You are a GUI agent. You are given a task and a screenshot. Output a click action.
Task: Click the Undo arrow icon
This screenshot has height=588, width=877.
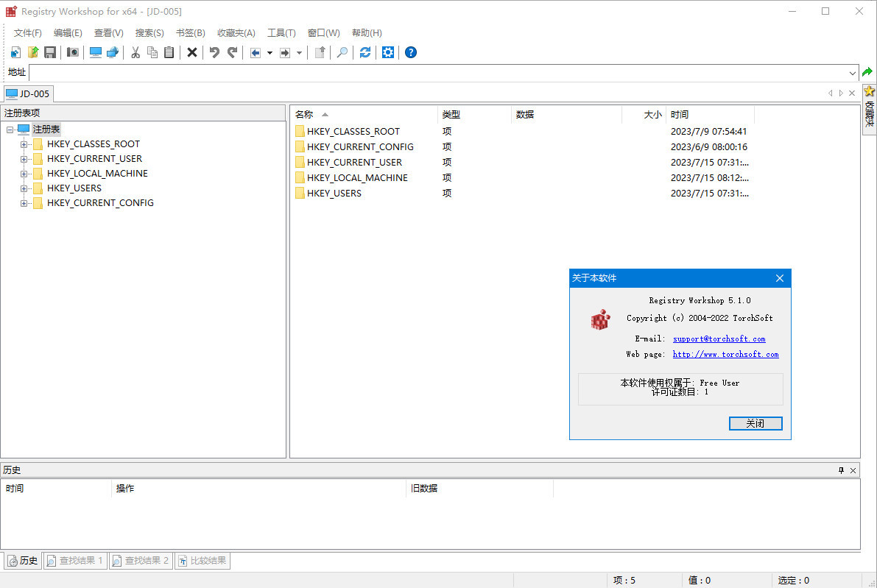click(215, 52)
